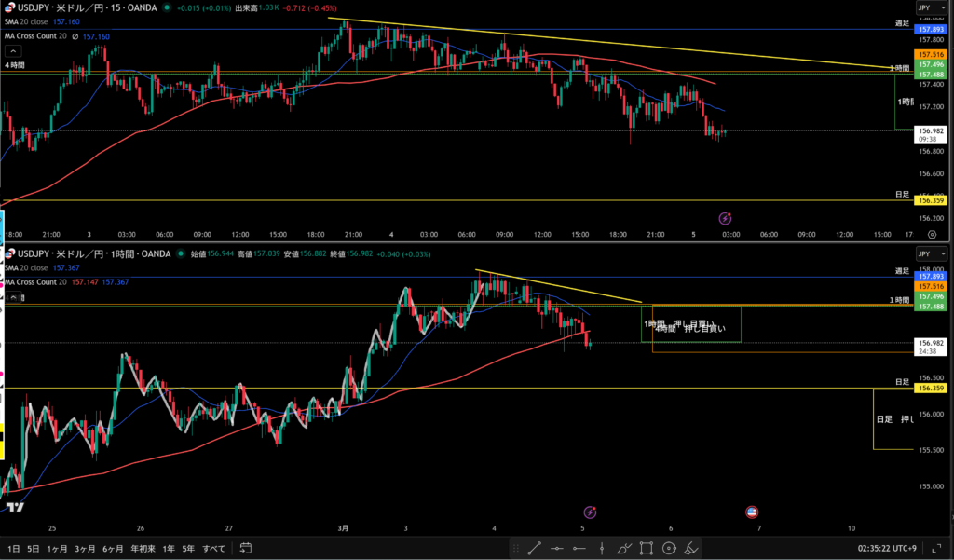Select the すべて date range

(212, 548)
